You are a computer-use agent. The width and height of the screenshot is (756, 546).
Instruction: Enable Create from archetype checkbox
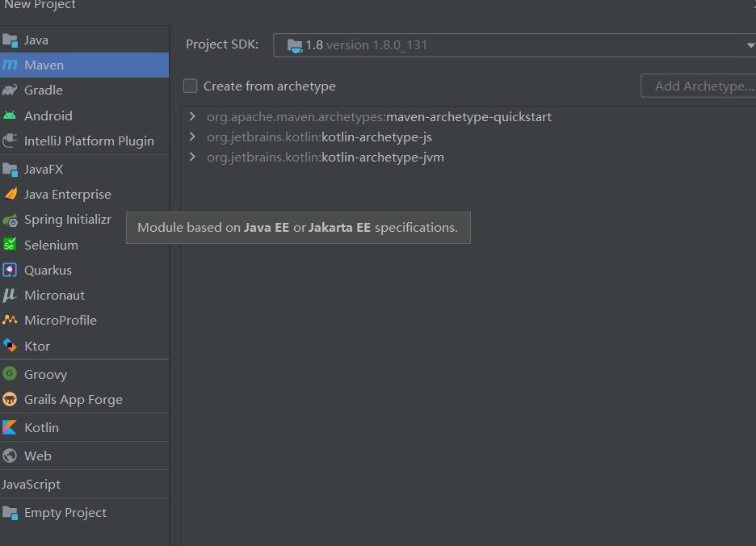click(x=190, y=86)
